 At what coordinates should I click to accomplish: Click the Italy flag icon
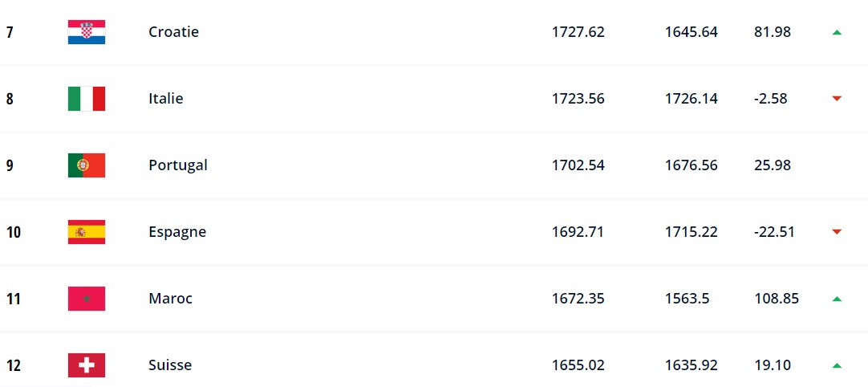click(87, 99)
